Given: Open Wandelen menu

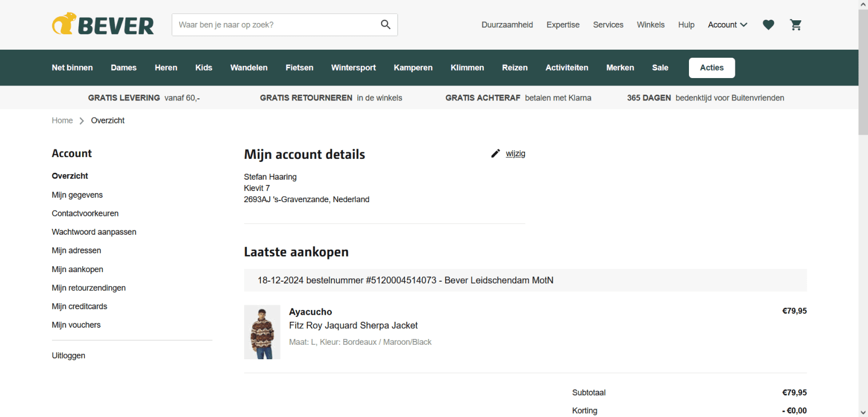Looking at the screenshot, I should point(249,67).
